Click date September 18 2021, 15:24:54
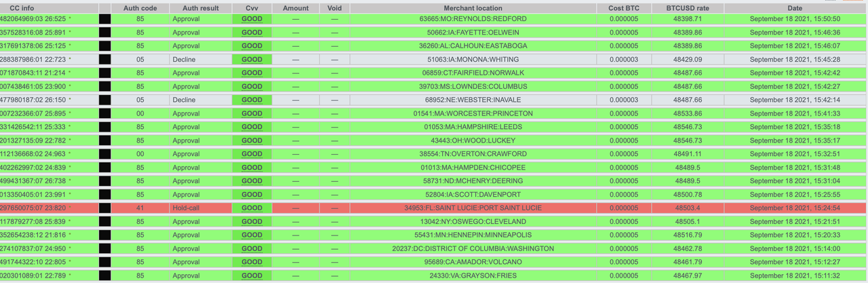The image size is (868, 283). pyautogui.click(x=795, y=208)
